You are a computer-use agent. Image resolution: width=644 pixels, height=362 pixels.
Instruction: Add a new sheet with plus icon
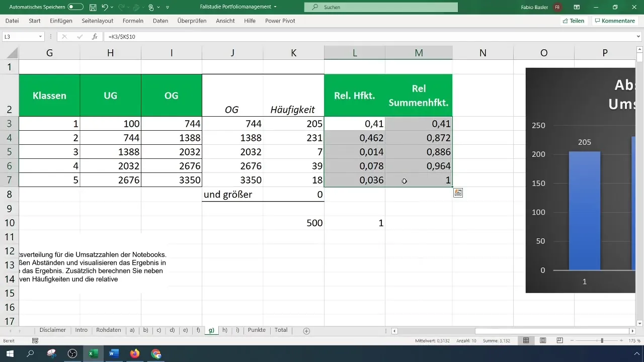(306, 331)
